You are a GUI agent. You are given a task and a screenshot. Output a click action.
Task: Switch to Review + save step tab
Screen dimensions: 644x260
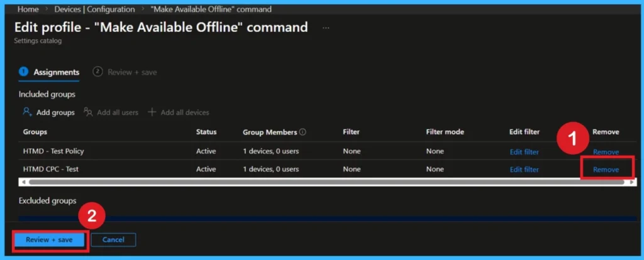pos(125,72)
